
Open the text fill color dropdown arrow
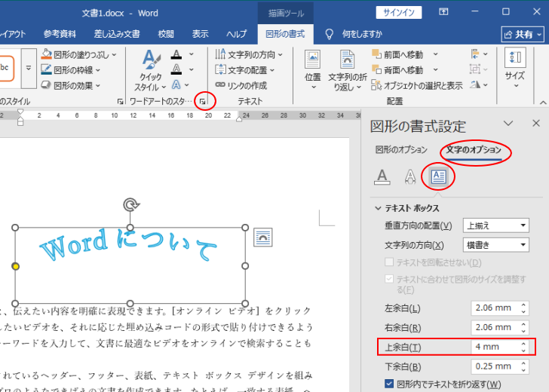pos(192,54)
